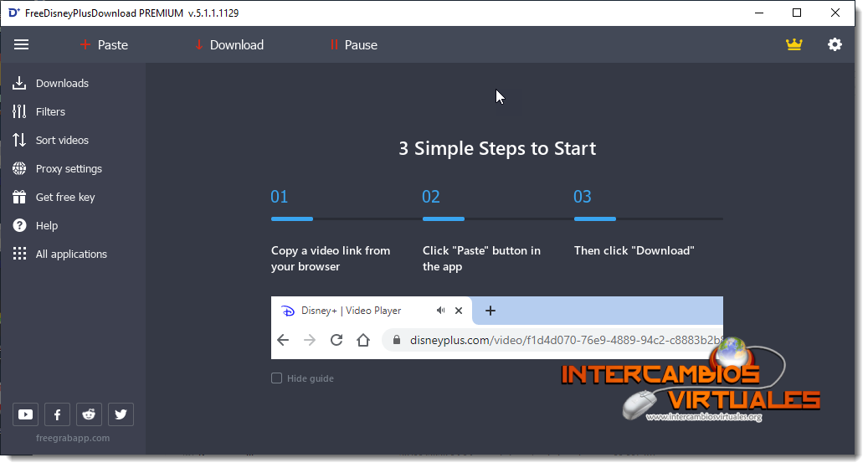Open All applications list
The height and width of the screenshot is (468, 868).
(73, 255)
